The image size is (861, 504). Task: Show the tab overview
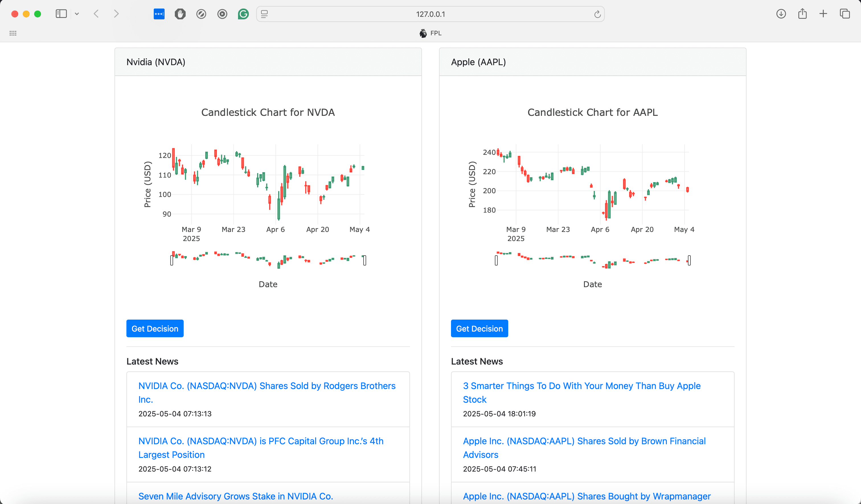844,14
